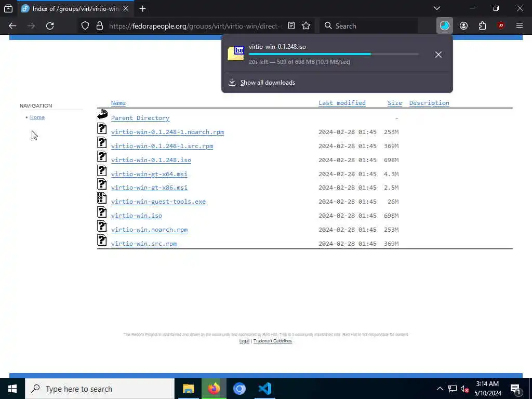Download virtio-win-gt-x86.msi
This screenshot has width=532, height=399.
pyautogui.click(x=149, y=188)
